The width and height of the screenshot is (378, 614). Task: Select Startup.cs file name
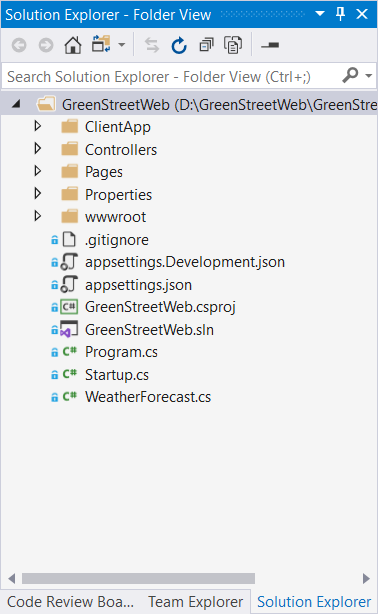tap(117, 375)
